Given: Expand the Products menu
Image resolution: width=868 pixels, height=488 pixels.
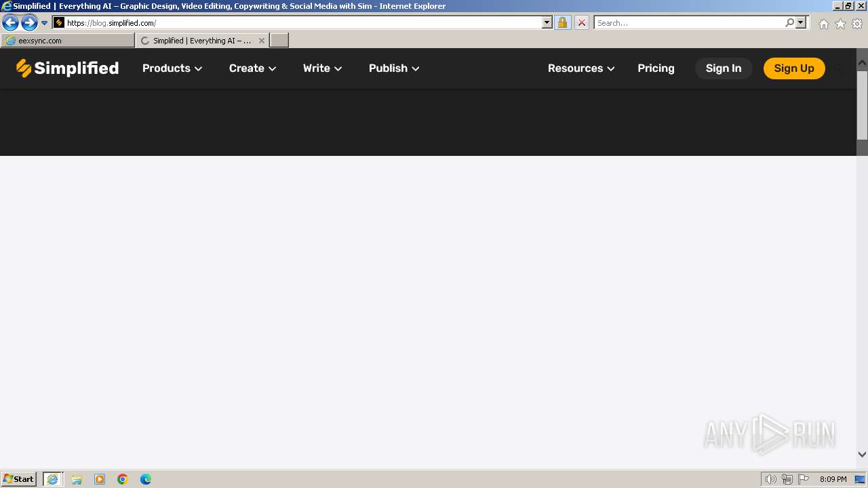Looking at the screenshot, I should (x=172, y=68).
